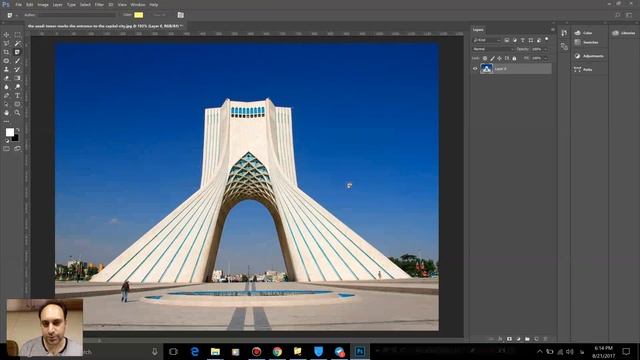Select the Gradient tool
Image resolution: width=640 pixels, height=360 pixels.
pos(17,78)
